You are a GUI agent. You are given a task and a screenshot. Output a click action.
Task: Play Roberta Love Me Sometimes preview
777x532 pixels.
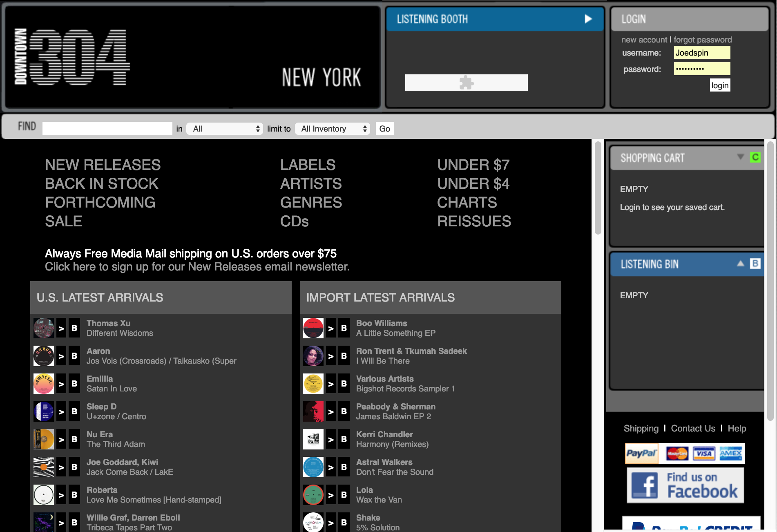click(x=61, y=495)
